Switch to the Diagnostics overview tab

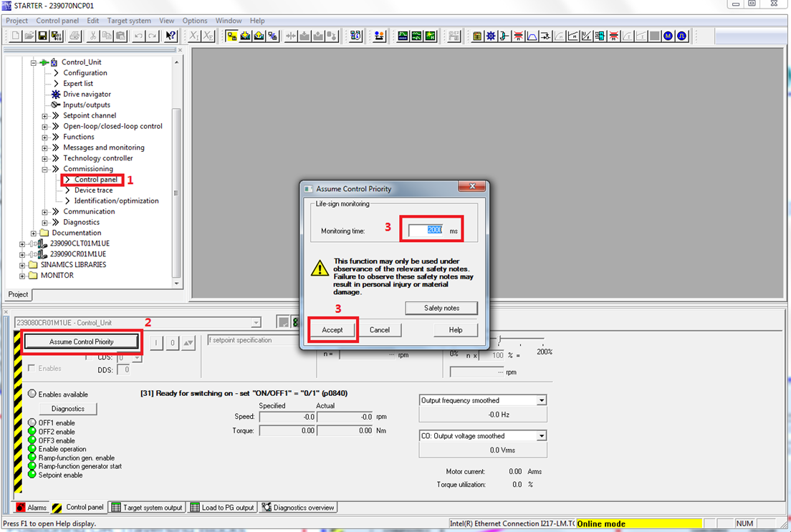[x=298, y=508]
